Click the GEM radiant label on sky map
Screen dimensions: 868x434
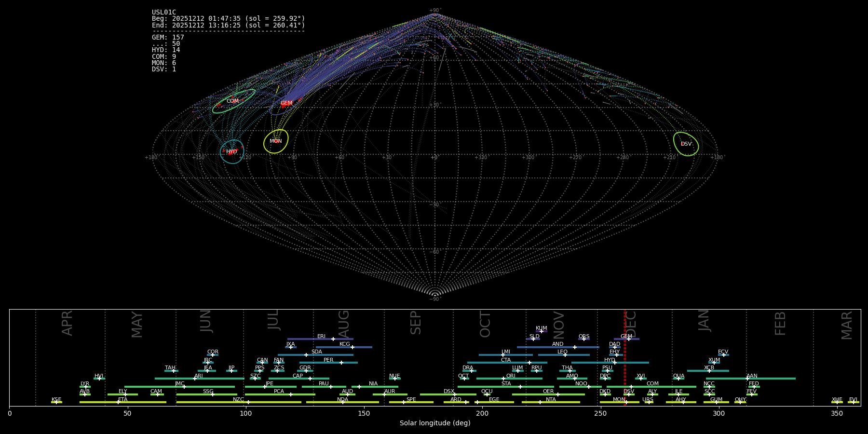286,103
